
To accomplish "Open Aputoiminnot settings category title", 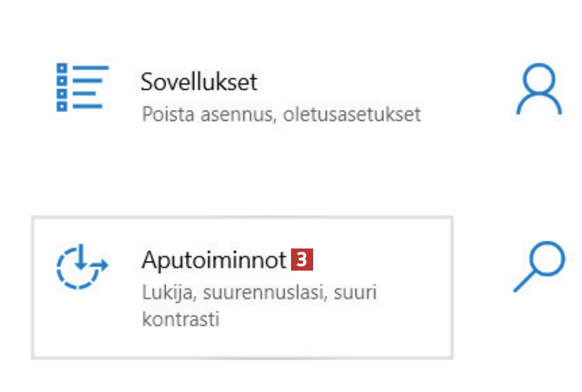I will tap(214, 260).
